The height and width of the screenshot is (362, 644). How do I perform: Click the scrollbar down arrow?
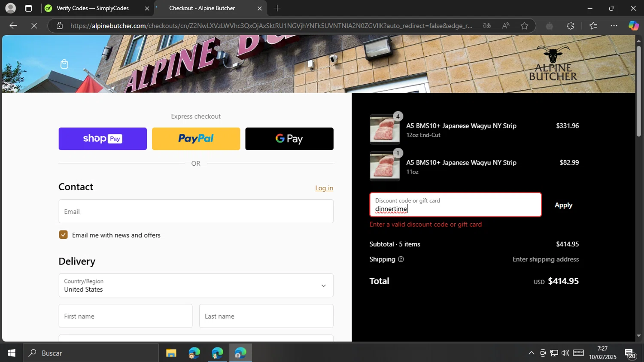point(639,336)
